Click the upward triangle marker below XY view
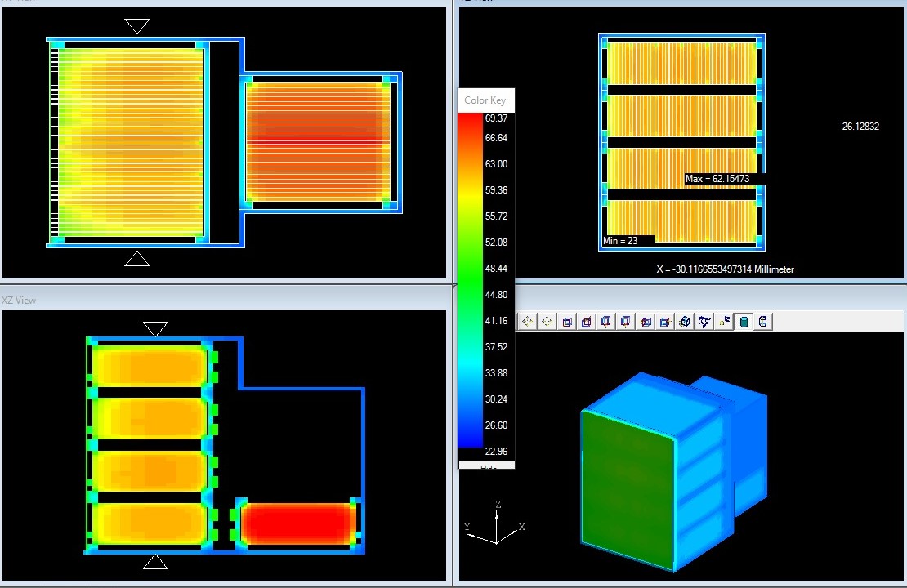Viewport: 907px width, 588px height. point(137,258)
